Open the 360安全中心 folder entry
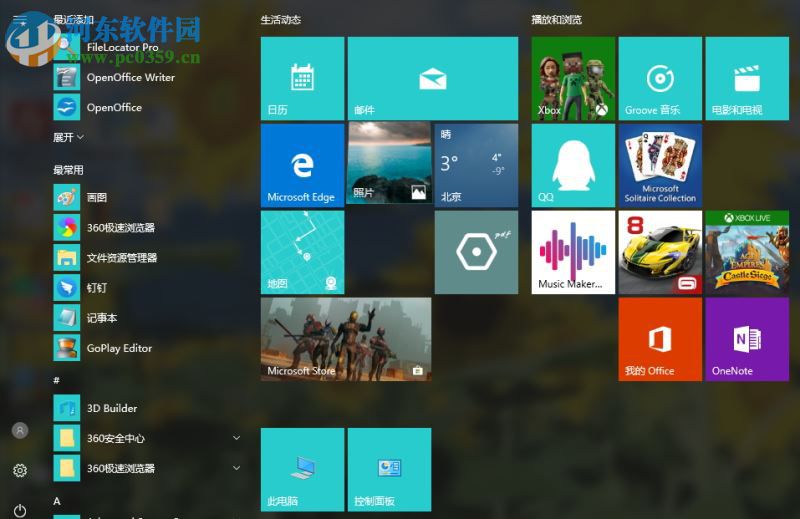 pyautogui.click(x=147, y=438)
